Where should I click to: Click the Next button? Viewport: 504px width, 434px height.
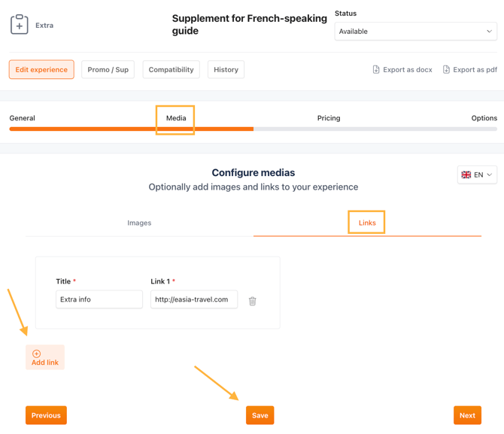tap(467, 415)
